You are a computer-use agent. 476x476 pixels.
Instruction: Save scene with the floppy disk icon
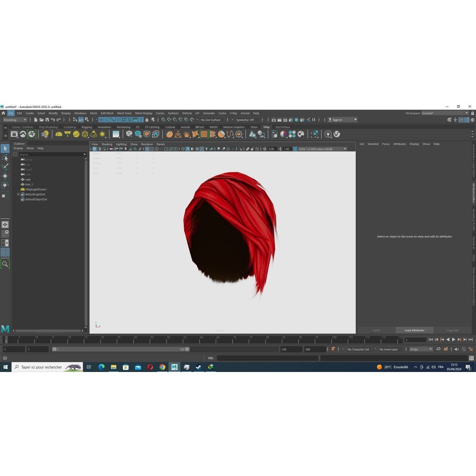coord(47,120)
